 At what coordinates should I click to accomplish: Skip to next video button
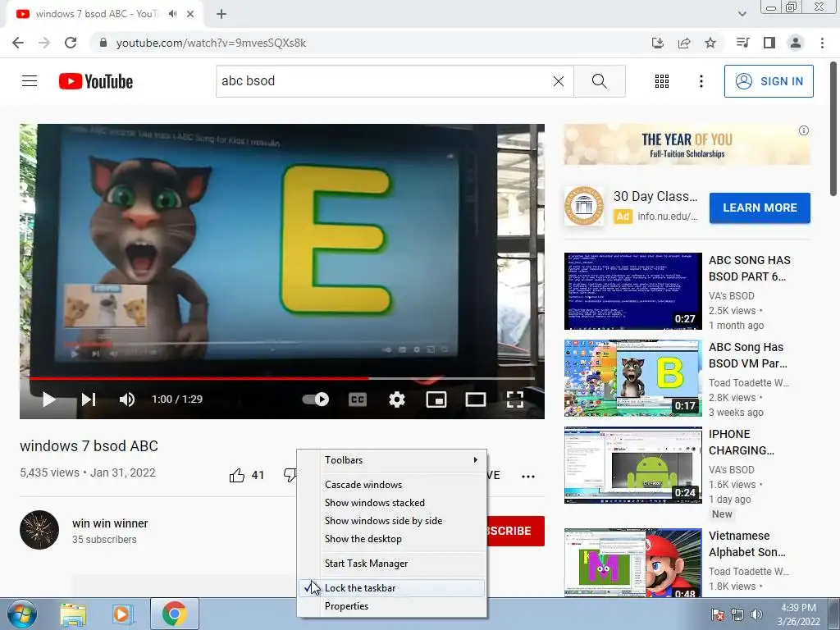tap(89, 399)
